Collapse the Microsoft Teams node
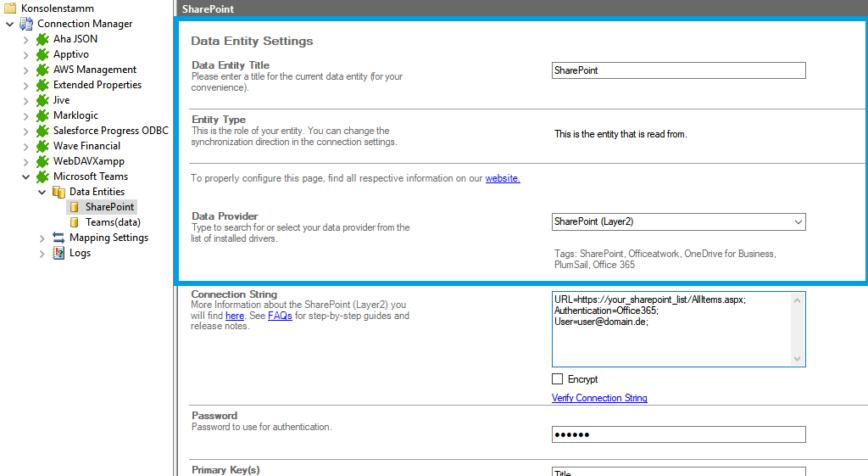The height and width of the screenshot is (476, 868). click(x=25, y=176)
